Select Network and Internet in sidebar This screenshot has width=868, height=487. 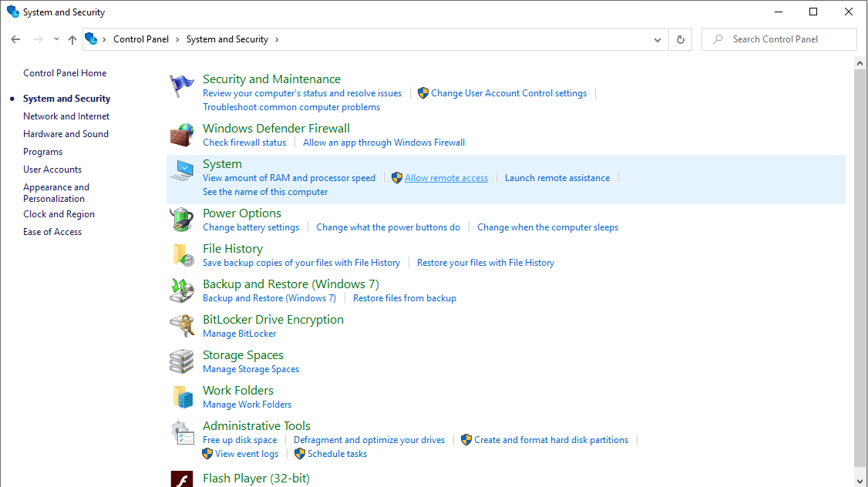(x=66, y=116)
